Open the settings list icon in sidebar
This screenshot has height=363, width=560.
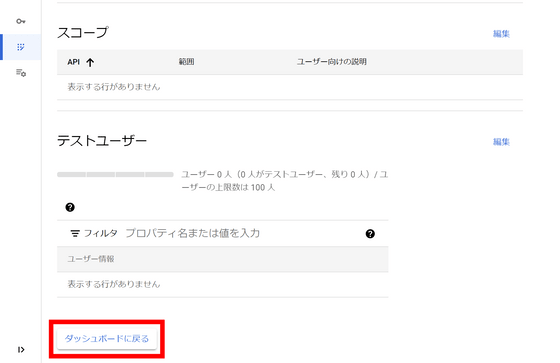coord(21,73)
